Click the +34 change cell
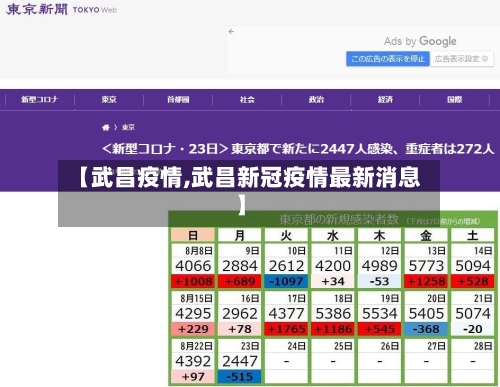The width and height of the screenshot is (500, 387). 333,281
